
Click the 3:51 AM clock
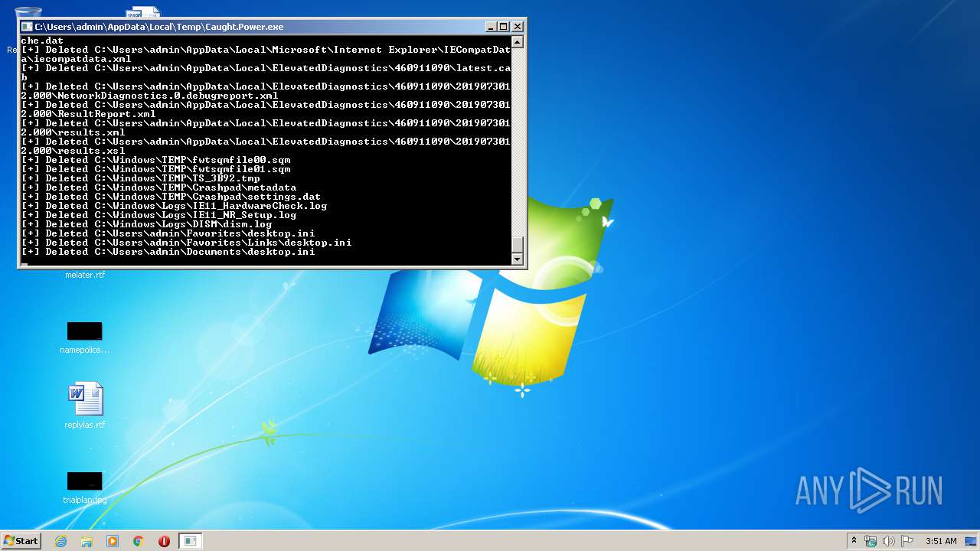(x=941, y=541)
